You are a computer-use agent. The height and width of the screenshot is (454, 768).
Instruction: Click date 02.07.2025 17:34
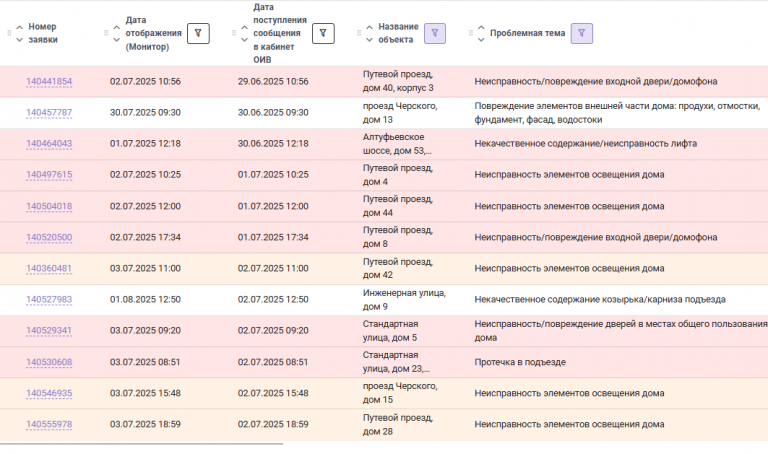[x=145, y=237]
